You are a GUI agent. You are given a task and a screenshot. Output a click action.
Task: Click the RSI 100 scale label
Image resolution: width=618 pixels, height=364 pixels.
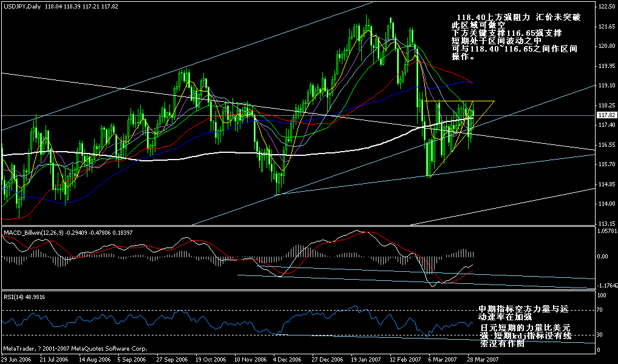(x=603, y=295)
